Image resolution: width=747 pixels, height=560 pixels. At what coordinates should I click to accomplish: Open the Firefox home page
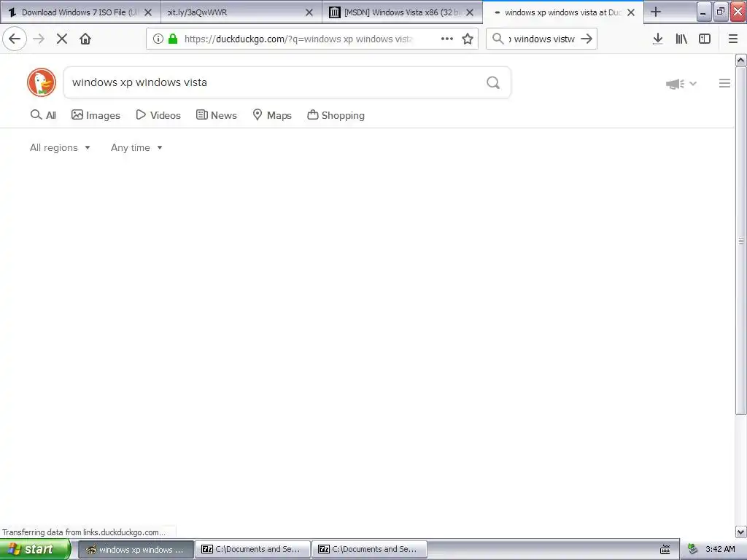(x=85, y=39)
